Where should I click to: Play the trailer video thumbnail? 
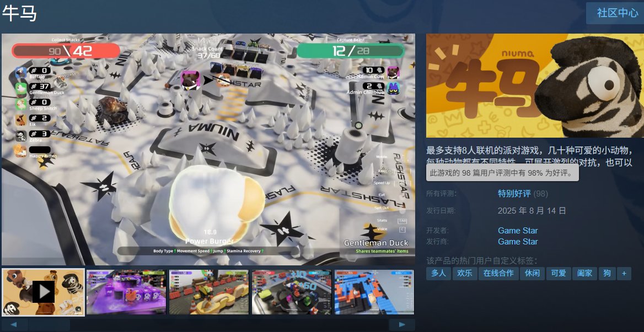point(43,292)
